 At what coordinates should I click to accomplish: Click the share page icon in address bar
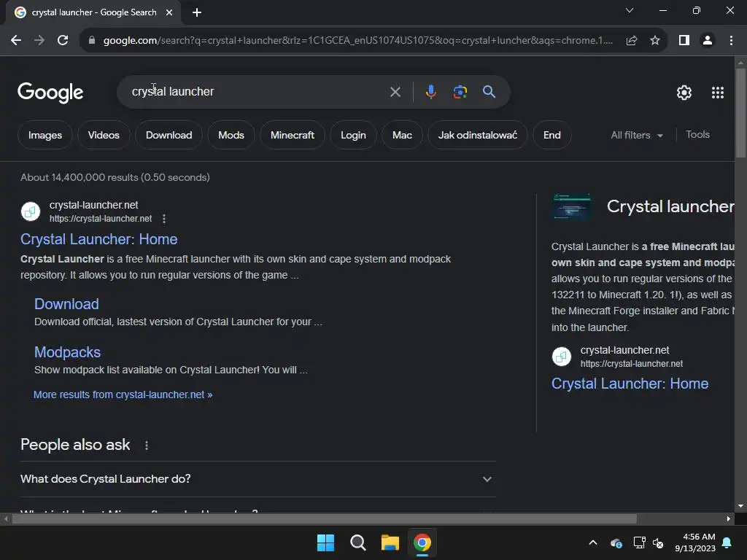[x=632, y=41]
